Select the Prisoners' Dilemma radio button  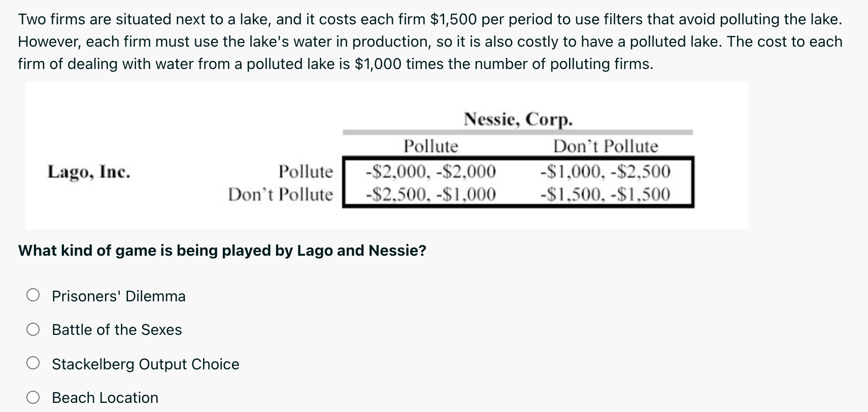click(x=34, y=295)
